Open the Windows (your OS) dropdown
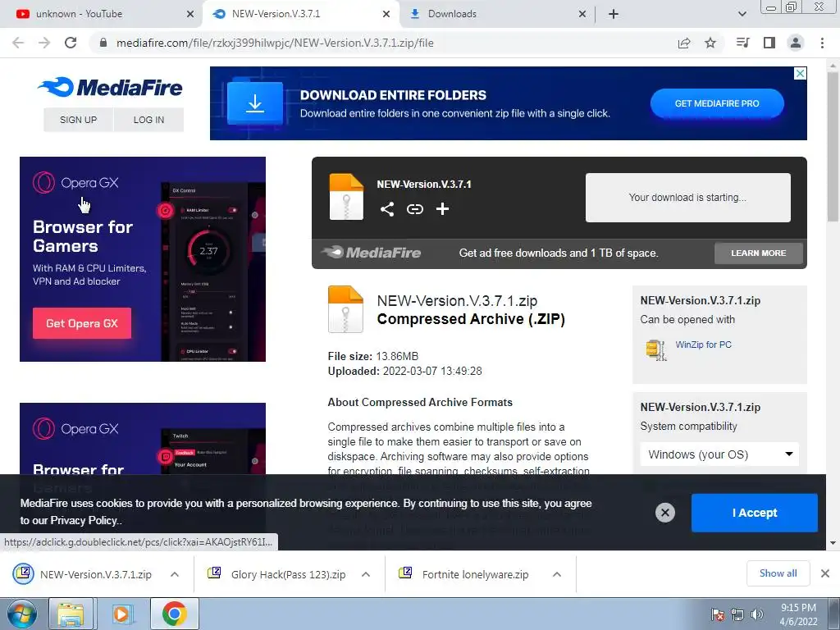Screen dimensions: 840x630 pyautogui.click(x=719, y=454)
